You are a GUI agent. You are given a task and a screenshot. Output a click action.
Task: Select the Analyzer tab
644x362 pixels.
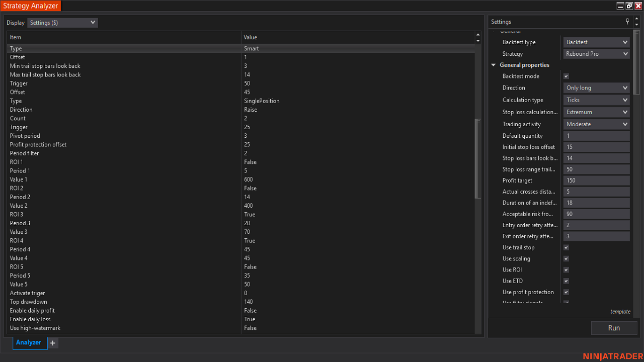tap(29, 342)
